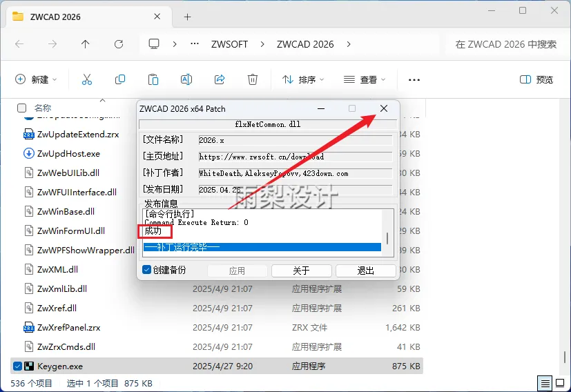The image size is (571, 392).
Task: Expand chevron after This PC icon
Action: point(175,44)
